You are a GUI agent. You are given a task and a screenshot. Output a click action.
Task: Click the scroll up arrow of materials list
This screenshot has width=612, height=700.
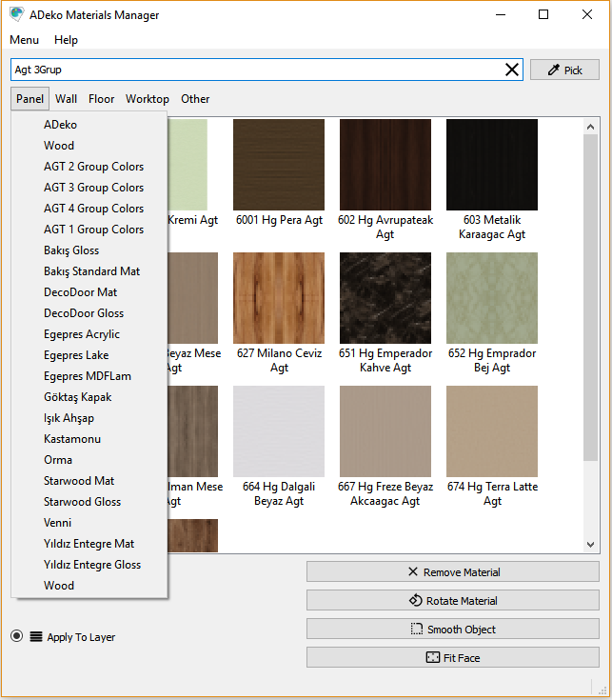point(591,127)
